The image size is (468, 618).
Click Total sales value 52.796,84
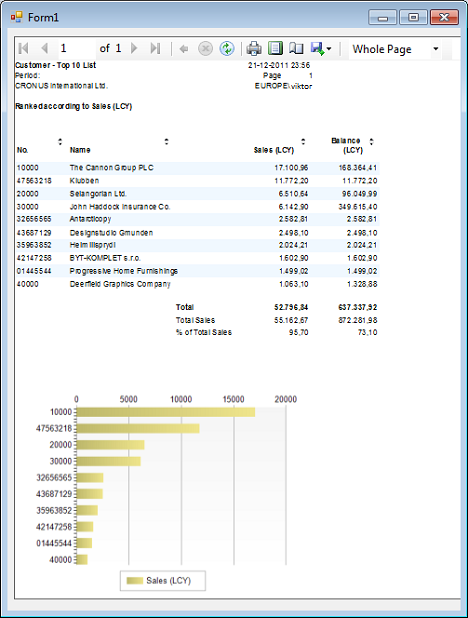[291, 307]
